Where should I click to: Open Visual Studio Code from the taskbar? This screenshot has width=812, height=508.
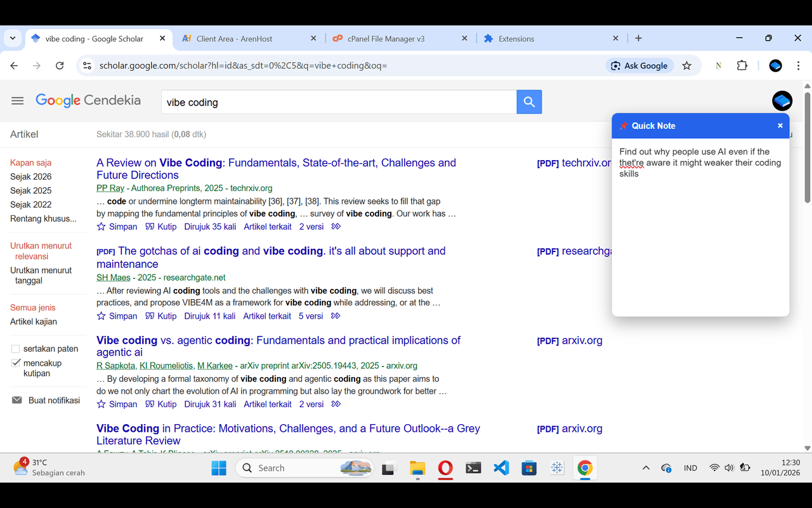501,468
